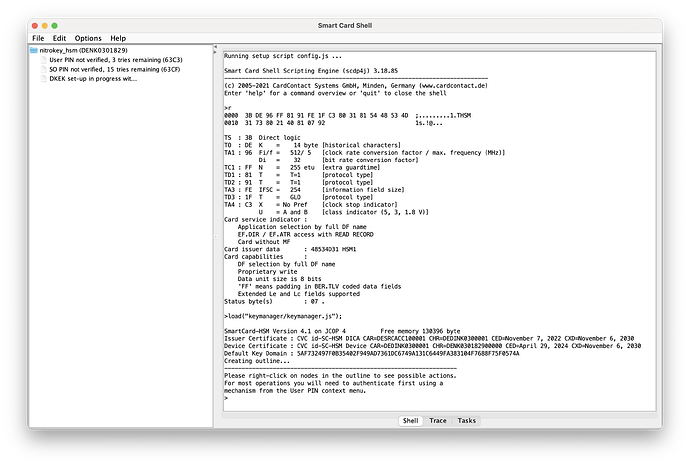Open the Options menu

click(x=87, y=38)
